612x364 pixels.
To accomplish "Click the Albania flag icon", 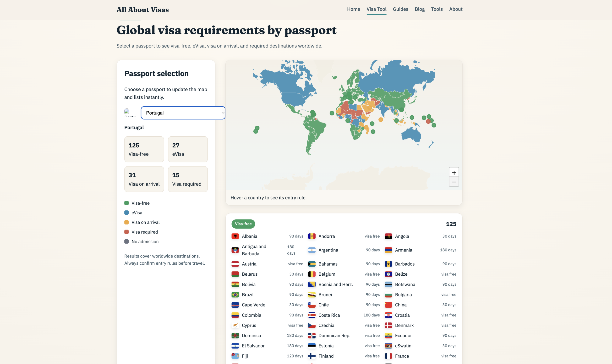I will (x=235, y=236).
